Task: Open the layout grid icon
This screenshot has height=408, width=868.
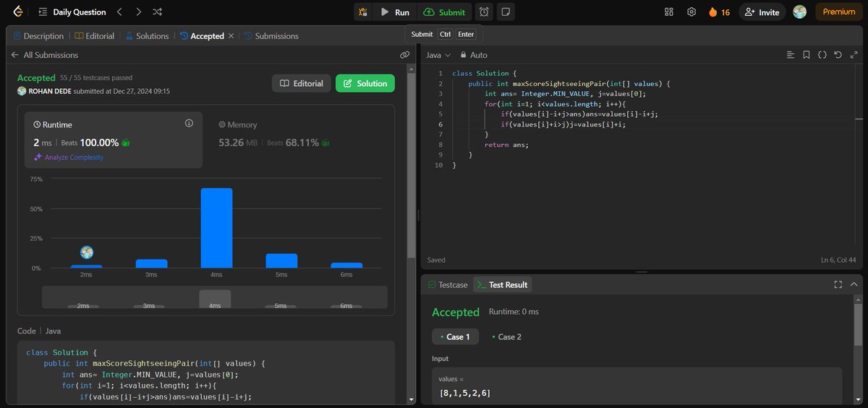Action: pyautogui.click(x=669, y=12)
